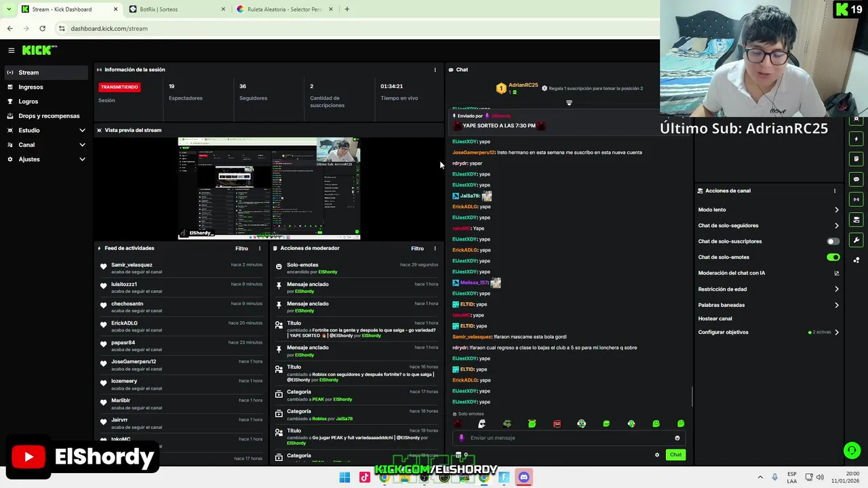Viewport: 868px width, 488px height.
Task: Open the Filtro dropdown in Feed de actividades
Action: (241, 249)
